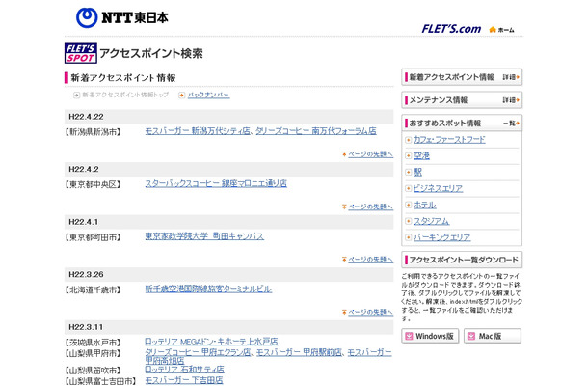The image size is (588, 386).
Task: Open sidebar 新着アクセスポイント情報 詳細 button
Action: point(462,77)
